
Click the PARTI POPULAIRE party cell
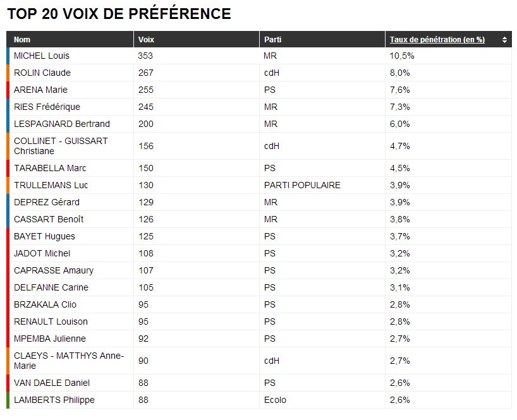click(x=322, y=185)
